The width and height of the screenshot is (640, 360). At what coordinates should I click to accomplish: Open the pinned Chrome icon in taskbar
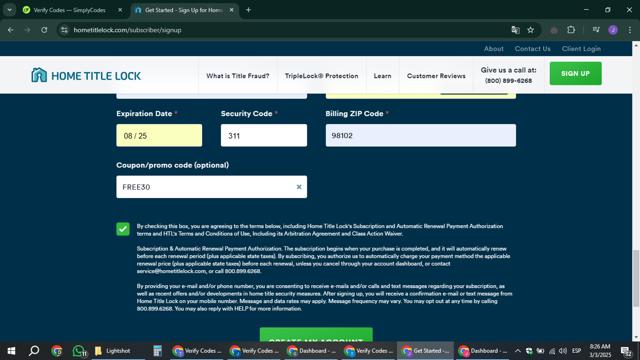click(x=57, y=351)
